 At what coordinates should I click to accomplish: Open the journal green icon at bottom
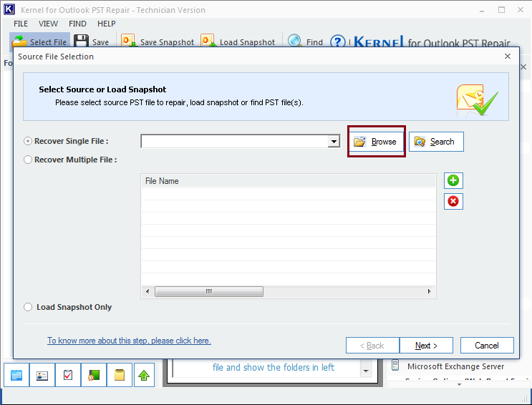[94, 375]
